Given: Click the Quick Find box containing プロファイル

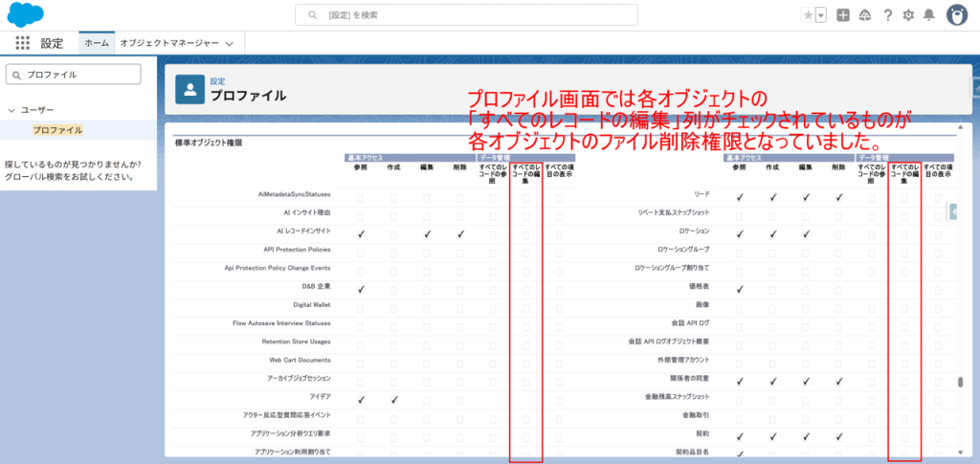Looking at the screenshot, I should (x=73, y=75).
